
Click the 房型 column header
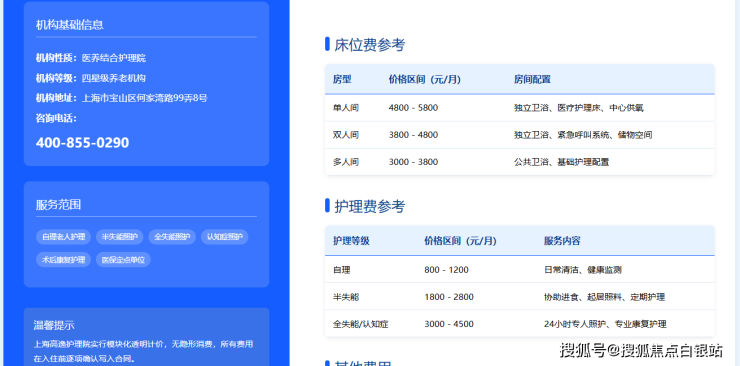coord(342,79)
